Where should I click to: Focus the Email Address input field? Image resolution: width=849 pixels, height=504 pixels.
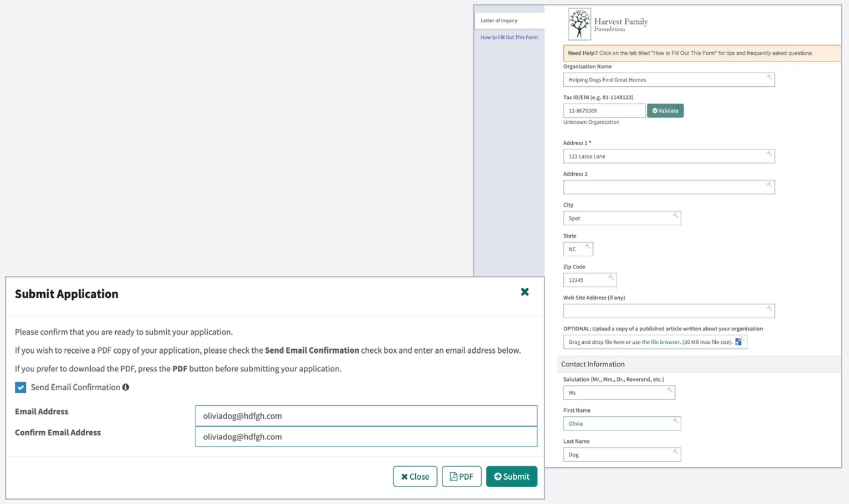click(x=366, y=416)
